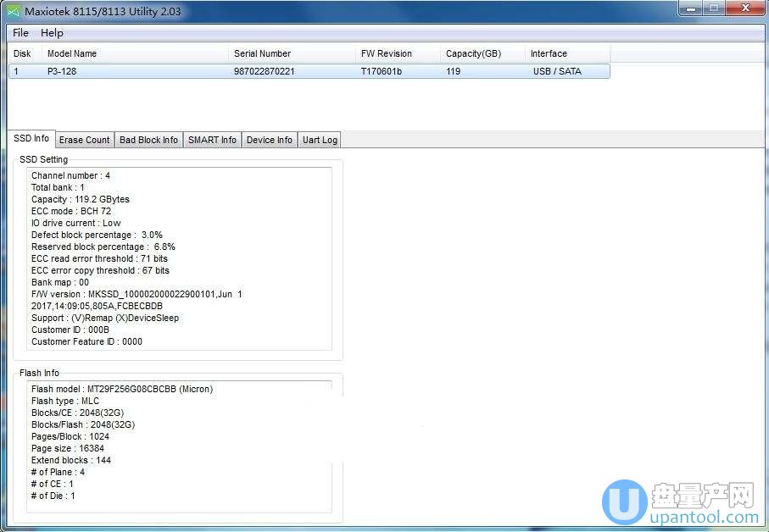
Task: Close the Maxiotek Utility window
Action: pyautogui.click(x=744, y=8)
